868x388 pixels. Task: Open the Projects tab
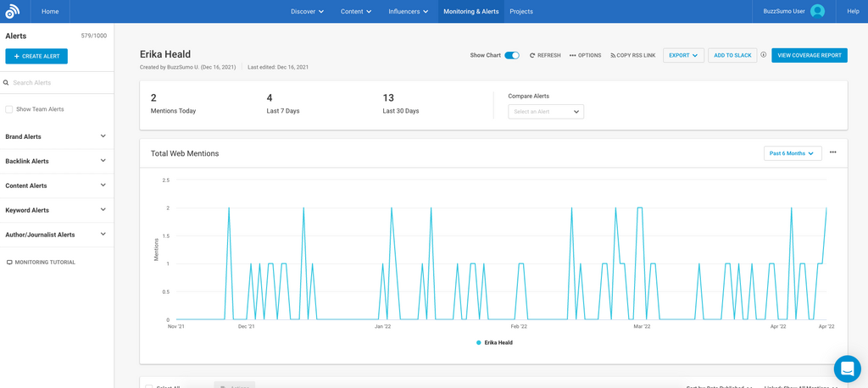click(521, 11)
